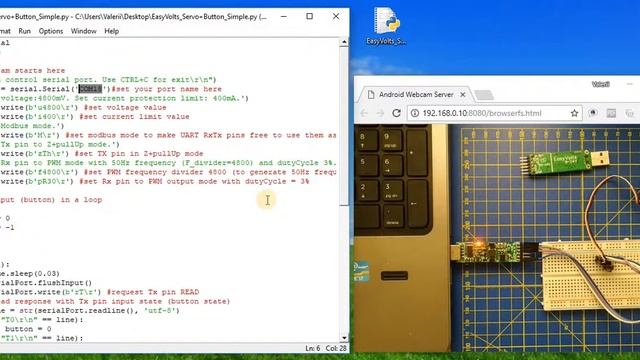The height and width of the screenshot is (360, 640).
Task: Maximize the IDLE editor window
Action: (309, 16)
